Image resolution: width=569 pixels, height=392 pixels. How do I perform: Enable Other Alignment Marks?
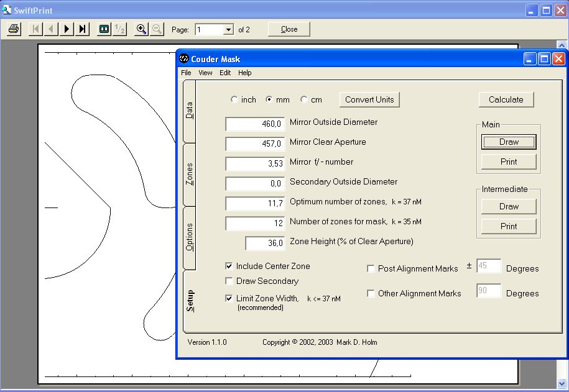371,293
